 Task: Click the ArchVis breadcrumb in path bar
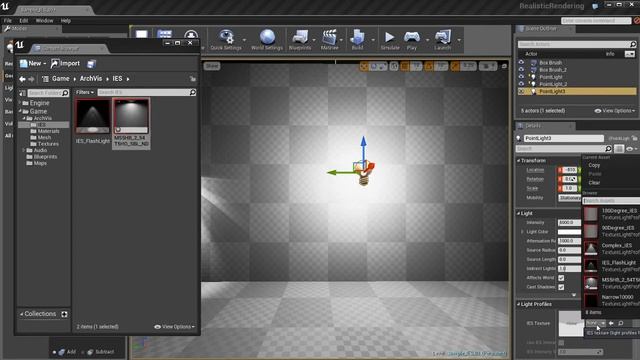[x=91, y=78]
